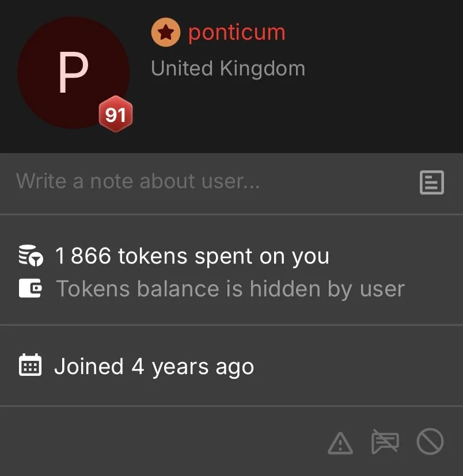Mute user with crossed-out chat icon

coord(385,441)
